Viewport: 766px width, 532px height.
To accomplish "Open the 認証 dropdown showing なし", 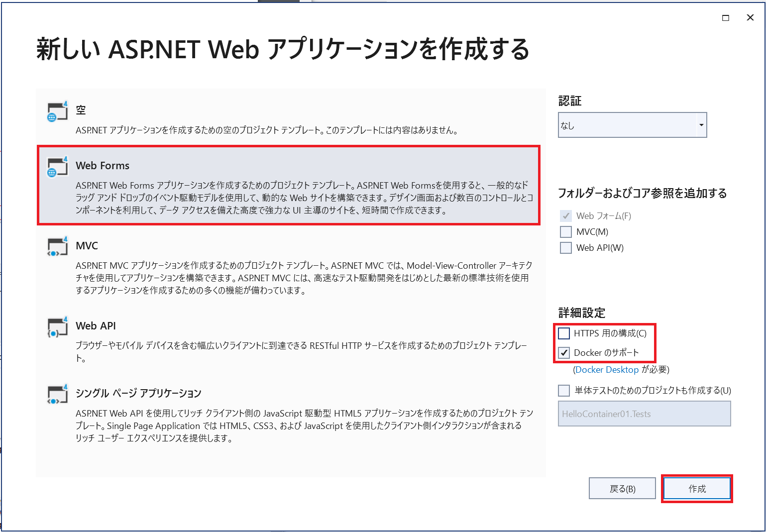I will (x=632, y=125).
